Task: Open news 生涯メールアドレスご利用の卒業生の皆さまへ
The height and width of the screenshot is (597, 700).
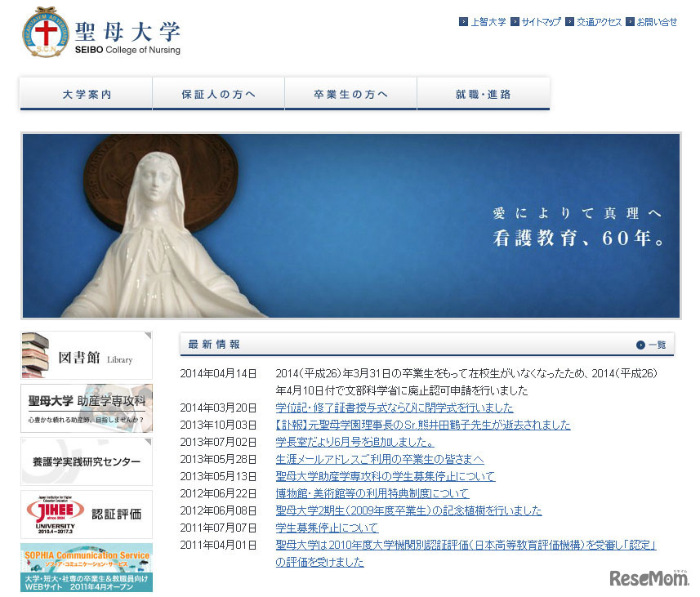Action: (x=380, y=459)
